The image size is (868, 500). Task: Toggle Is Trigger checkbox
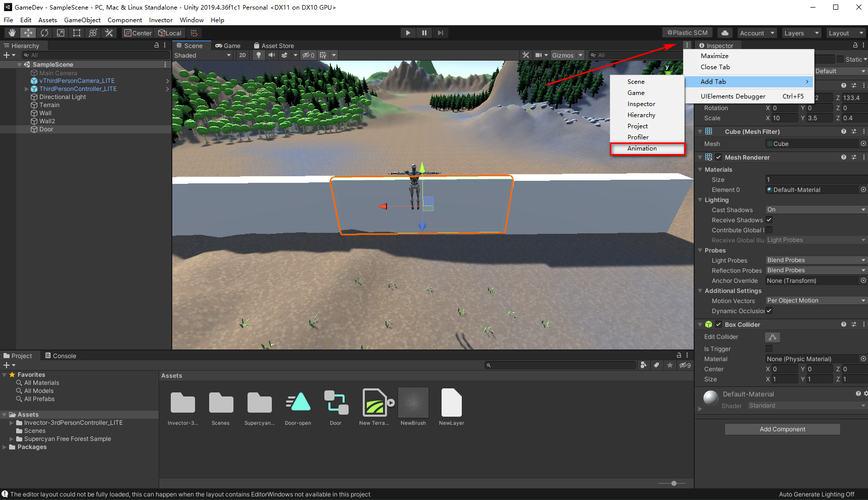click(x=769, y=348)
